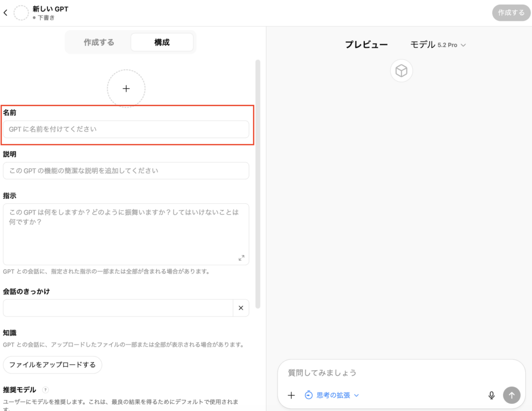Switch to the 作成する tab

point(99,43)
